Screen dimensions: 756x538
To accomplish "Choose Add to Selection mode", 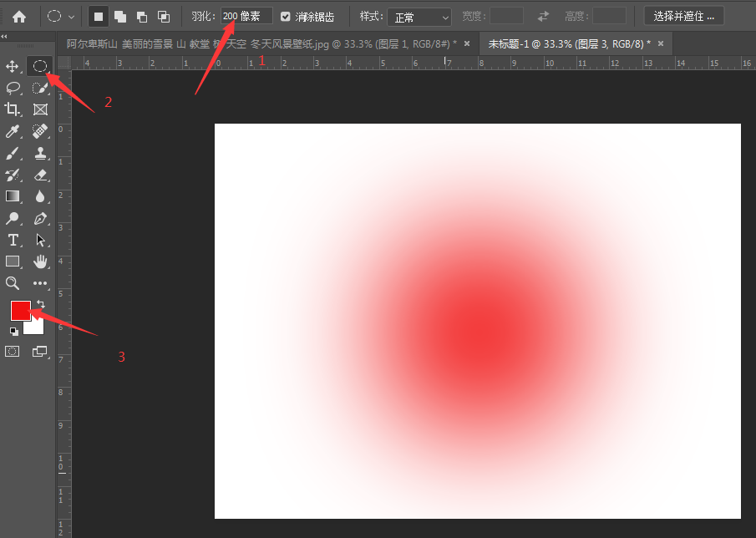I will click(x=120, y=17).
